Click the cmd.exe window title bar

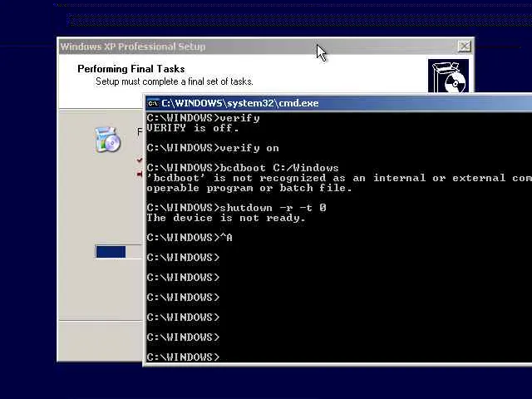coord(339,103)
